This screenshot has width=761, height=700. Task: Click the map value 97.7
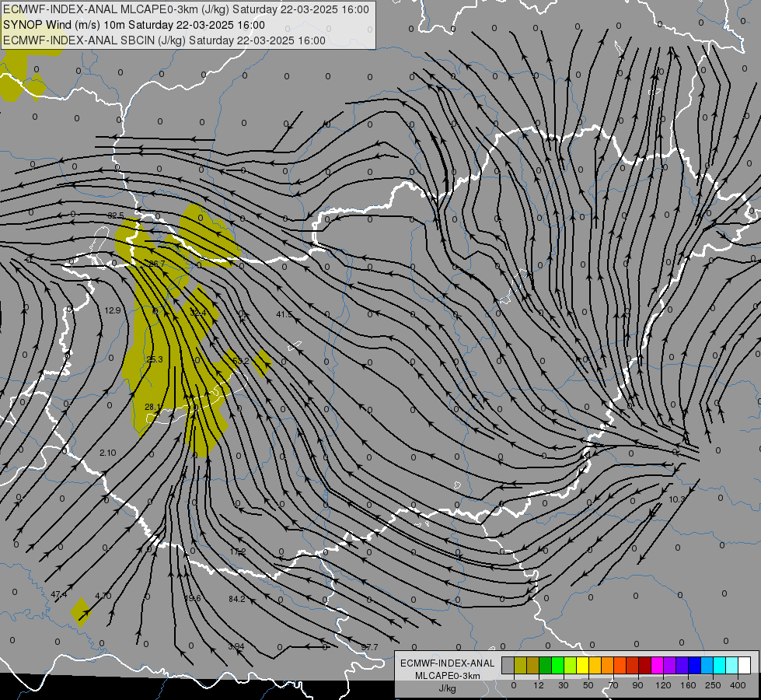(x=369, y=647)
